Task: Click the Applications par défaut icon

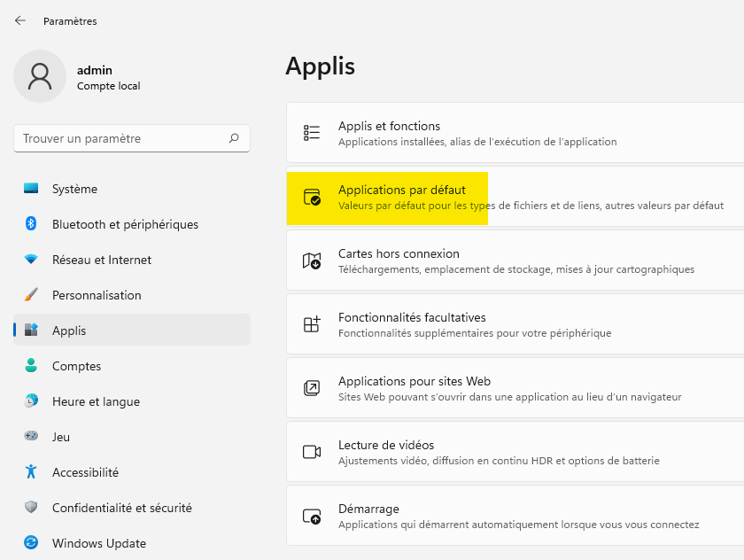Action: point(312,197)
